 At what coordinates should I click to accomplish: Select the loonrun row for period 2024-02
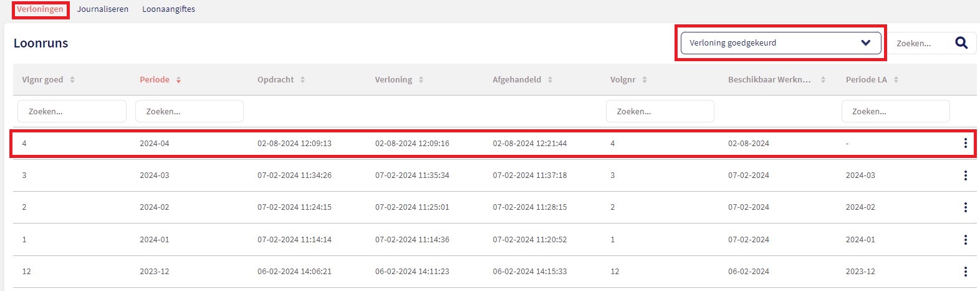tap(436, 207)
